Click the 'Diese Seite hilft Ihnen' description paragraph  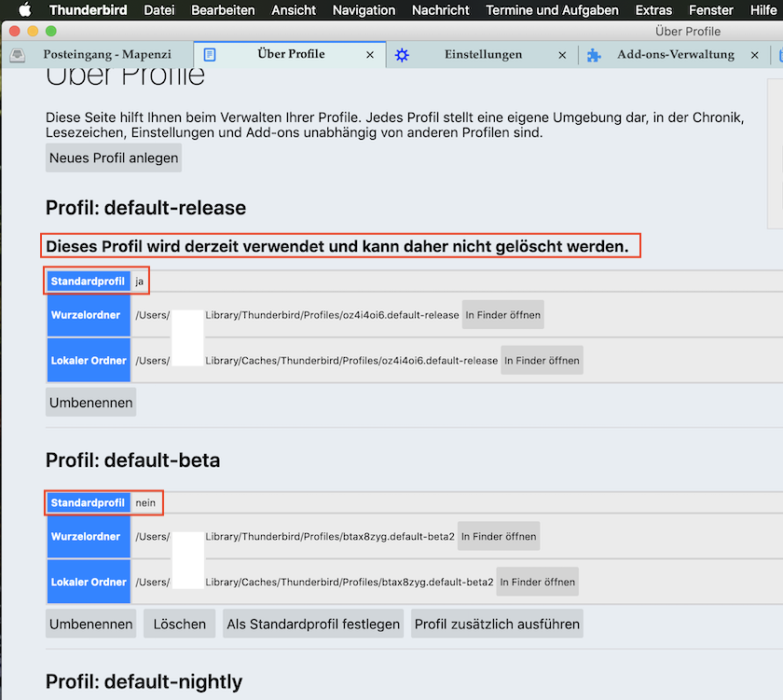(394, 125)
